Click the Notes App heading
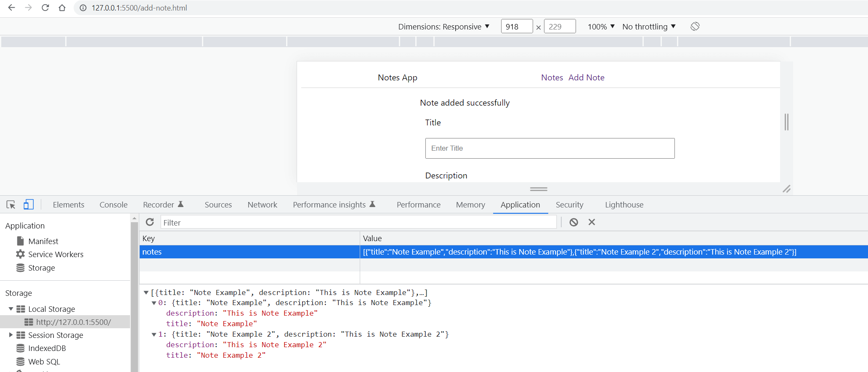Screen dimensions: 868x372 click(x=398, y=77)
